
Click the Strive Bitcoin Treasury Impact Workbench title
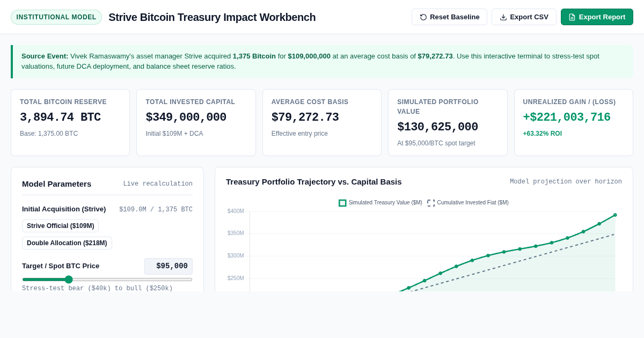tap(212, 17)
